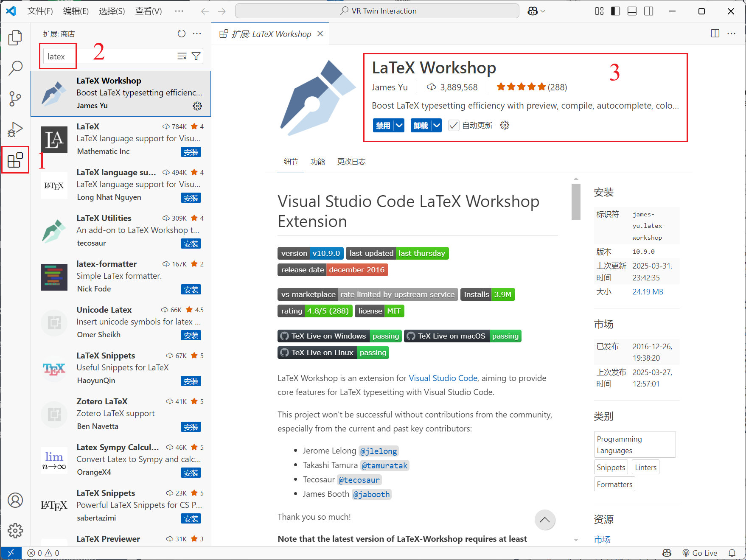This screenshot has width=746, height=560.
Task: Open the Programming Languages category
Action: point(635,445)
